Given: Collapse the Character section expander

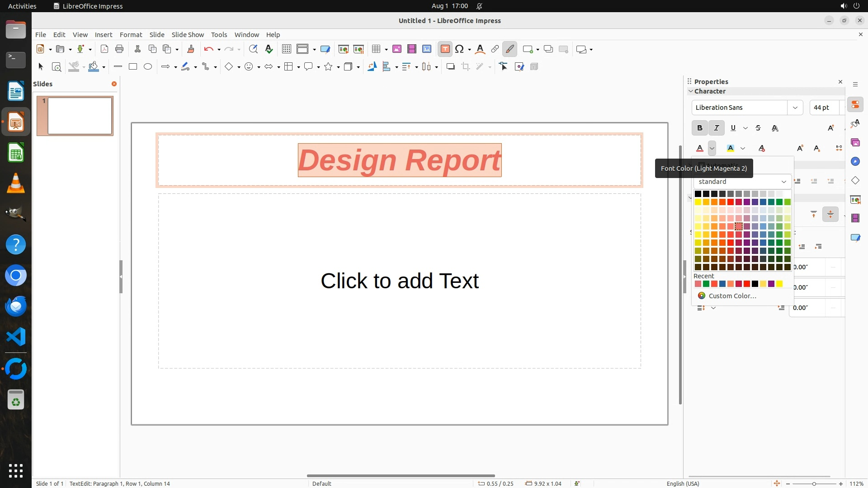Looking at the screenshot, I should [691, 91].
